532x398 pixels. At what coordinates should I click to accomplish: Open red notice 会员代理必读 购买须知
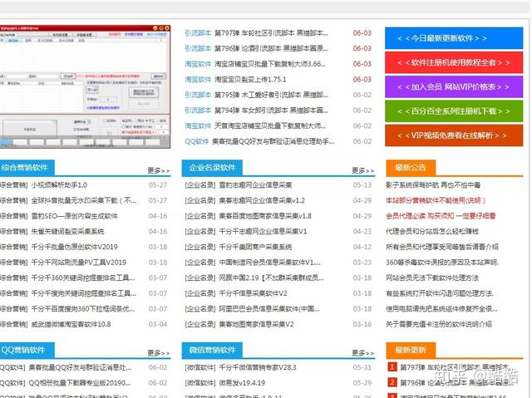441,216
